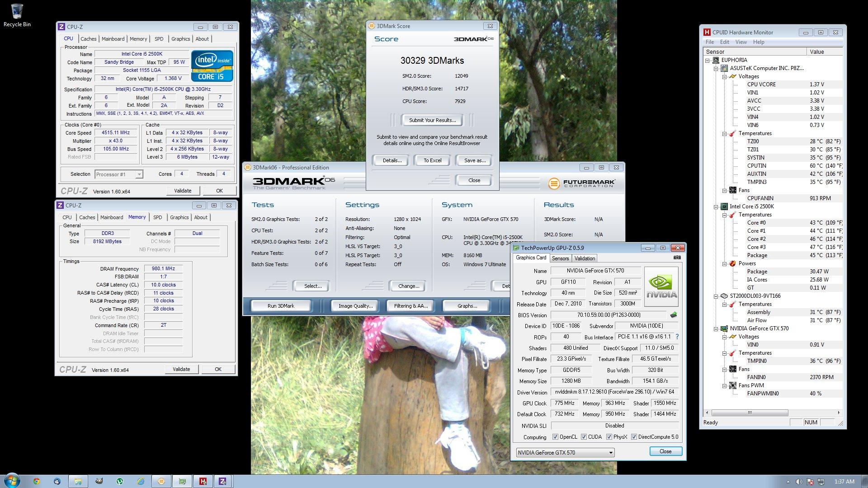This screenshot has height=488, width=868.
Task: Launch GIMP from the taskbar
Action: (99, 481)
